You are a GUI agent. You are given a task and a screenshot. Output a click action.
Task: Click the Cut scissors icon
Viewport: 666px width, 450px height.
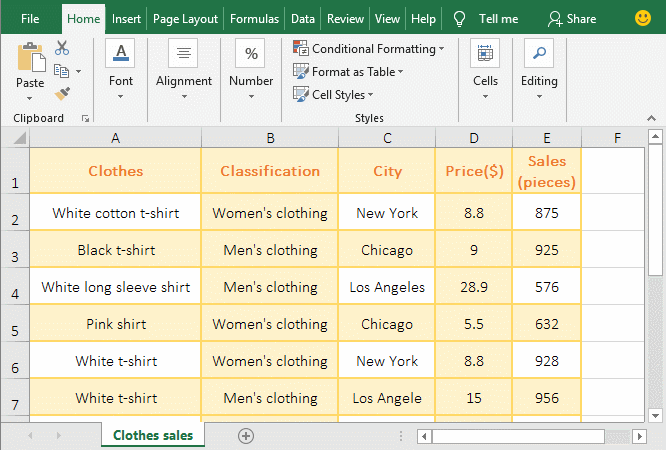(62, 48)
